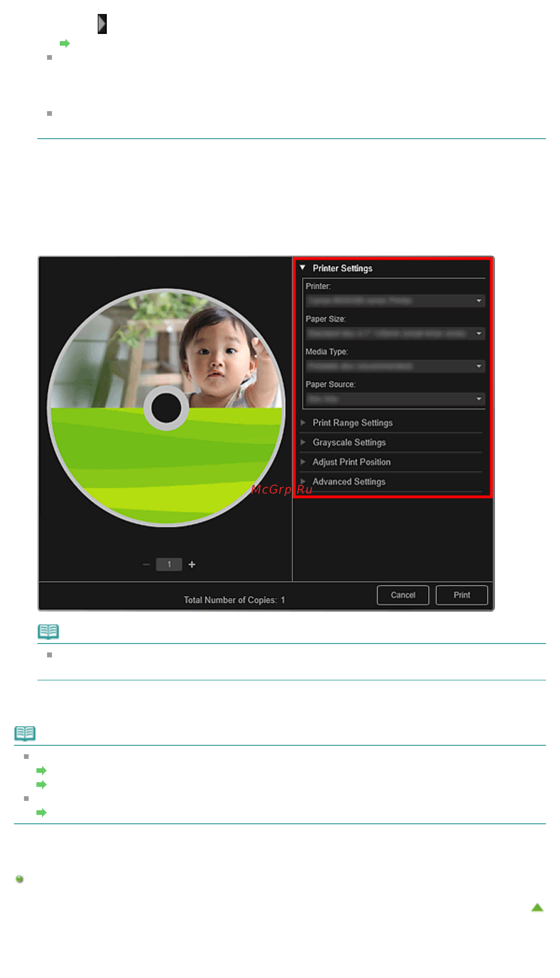Open the Printer dropdown
The image size is (560, 978).
click(395, 301)
